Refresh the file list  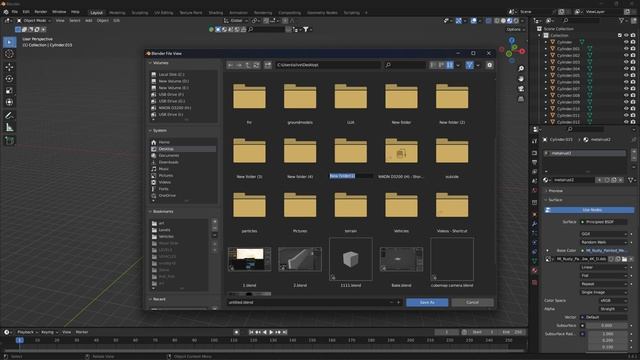pyautogui.click(x=256, y=65)
